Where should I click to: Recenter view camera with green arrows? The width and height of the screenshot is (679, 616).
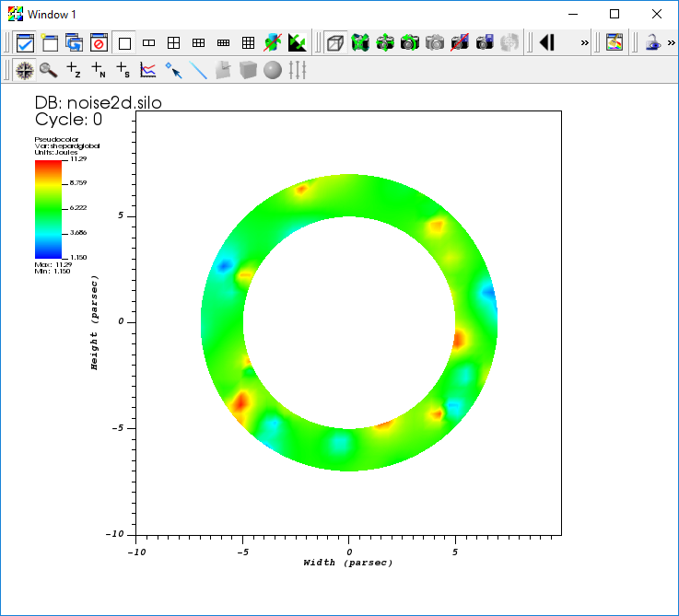385,43
